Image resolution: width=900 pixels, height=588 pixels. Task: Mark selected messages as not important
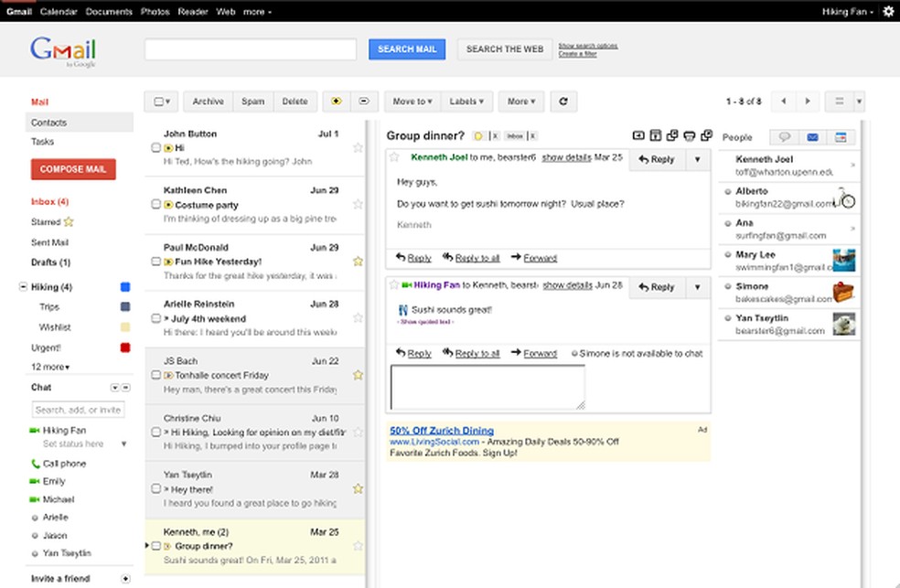(x=362, y=101)
